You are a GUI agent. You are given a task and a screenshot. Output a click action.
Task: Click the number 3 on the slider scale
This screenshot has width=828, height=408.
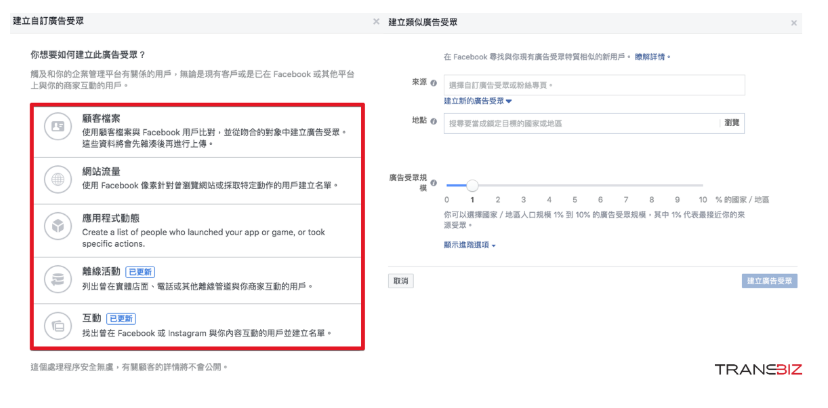pos(523,200)
